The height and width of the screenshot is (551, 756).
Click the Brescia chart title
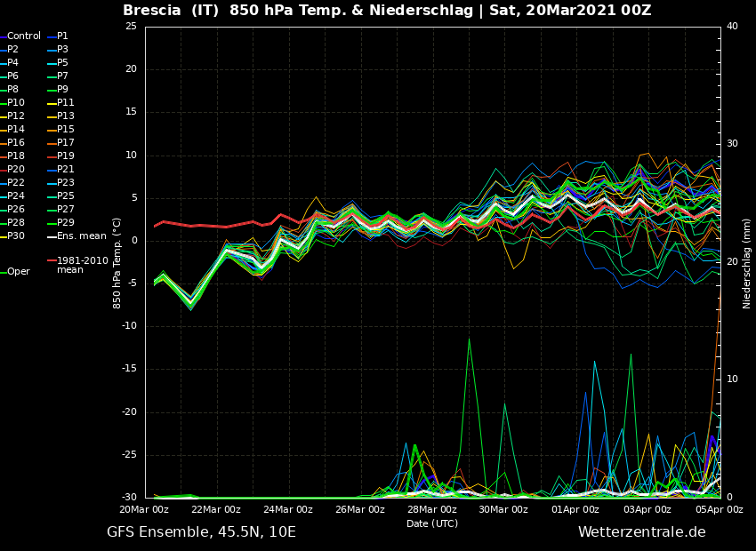[x=387, y=11]
